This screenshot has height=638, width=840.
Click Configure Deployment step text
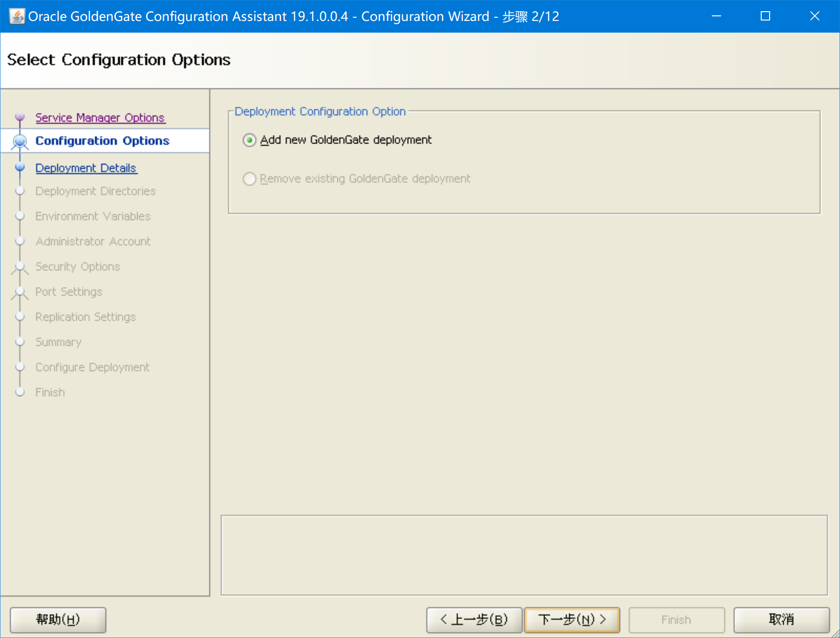pyautogui.click(x=93, y=367)
